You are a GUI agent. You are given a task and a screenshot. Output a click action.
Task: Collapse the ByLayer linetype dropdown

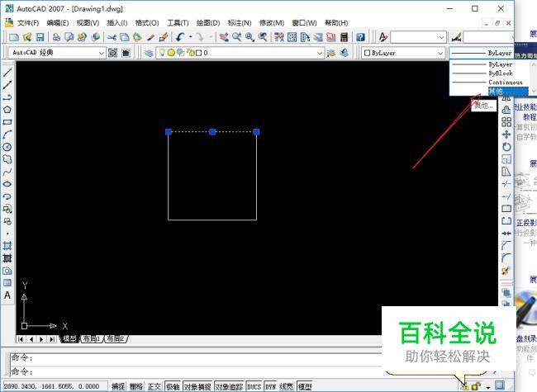(481, 53)
